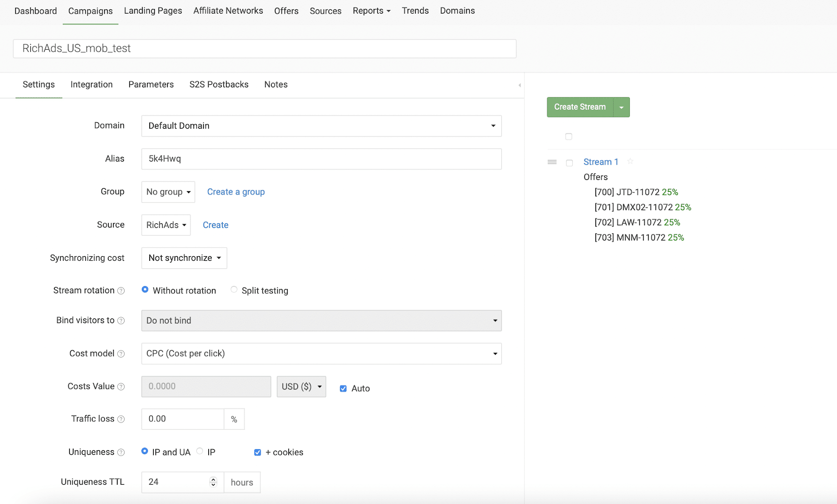Grab the Stream 1 drag handle
837x504 pixels.
[552, 162]
